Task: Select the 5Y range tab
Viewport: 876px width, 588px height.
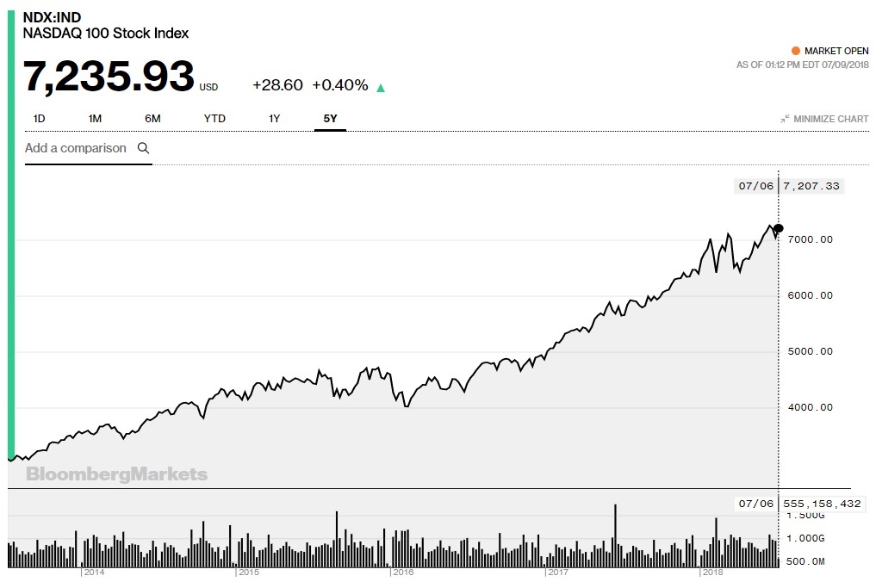Action: (330, 118)
